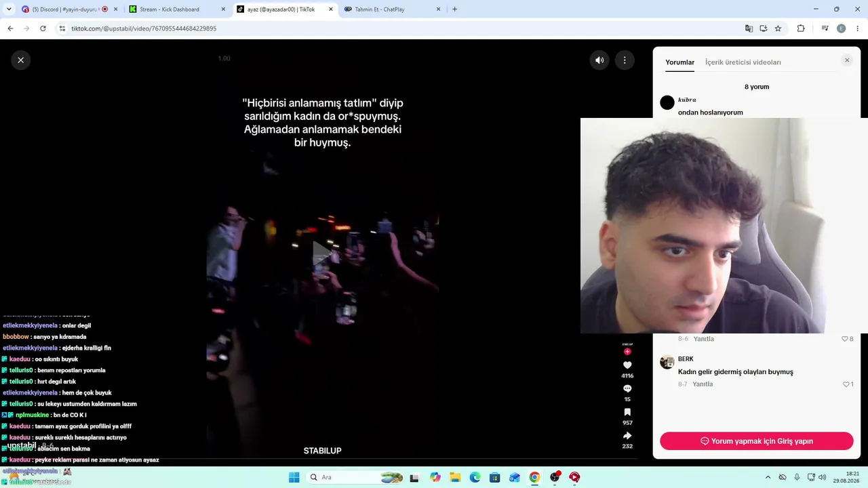Open the Chrome three-dot menu
Image resolution: width=868 pixels, height=488 pixels.
click(858, 28)
